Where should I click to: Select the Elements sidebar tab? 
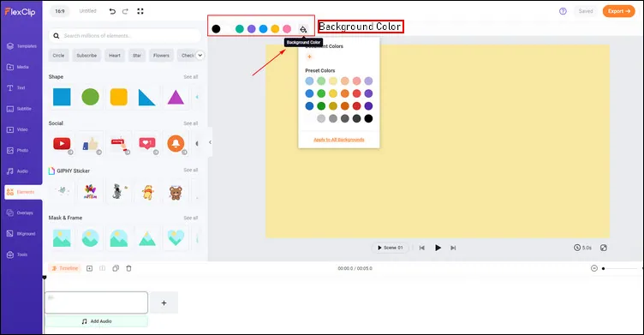pyautogui.click(x=23, y=192)
